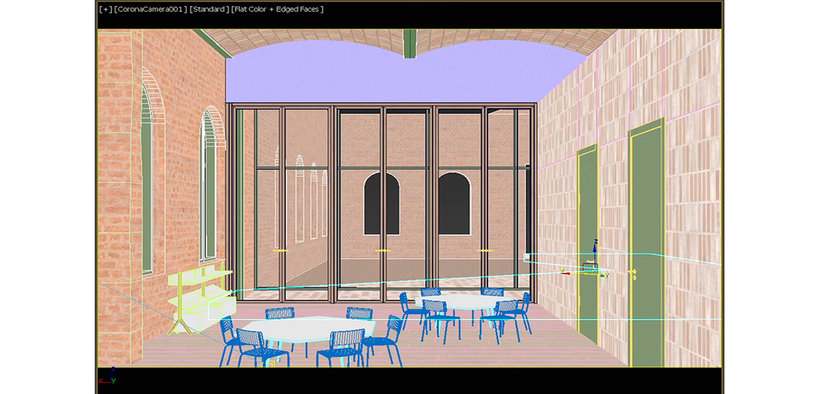Click the red X axis gizmo arrow

566,272
